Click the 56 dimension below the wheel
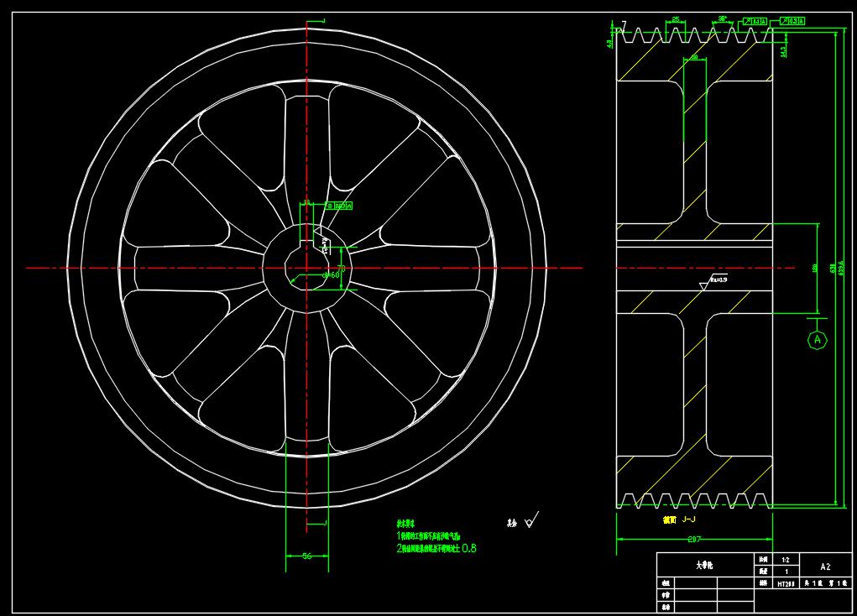This screenshot has width=857, height=616. coord(307,556)
